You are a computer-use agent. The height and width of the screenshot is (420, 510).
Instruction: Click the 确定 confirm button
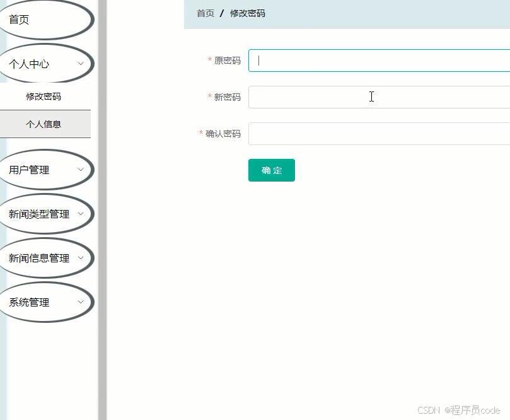pyautogui.click(x=271, y=170)
